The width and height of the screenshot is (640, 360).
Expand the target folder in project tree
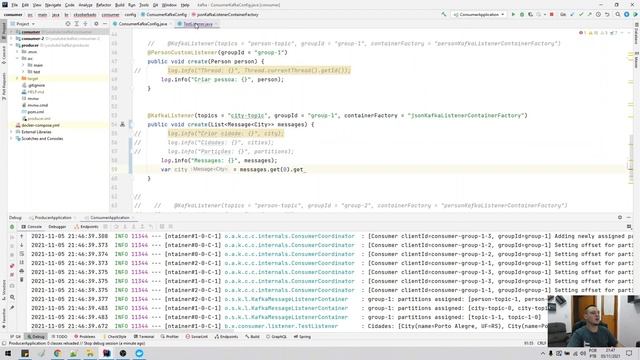point(18,78)
